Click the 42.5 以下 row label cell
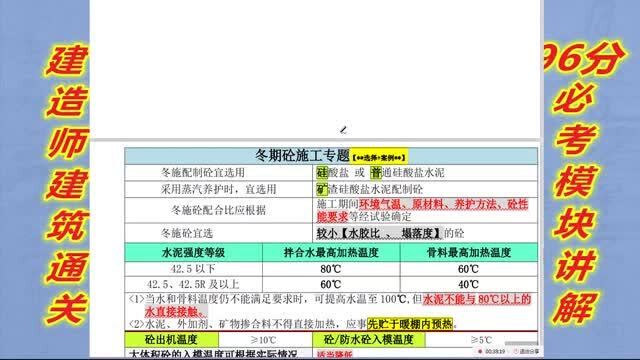This screenshot has height=360, width=640. 193,269
